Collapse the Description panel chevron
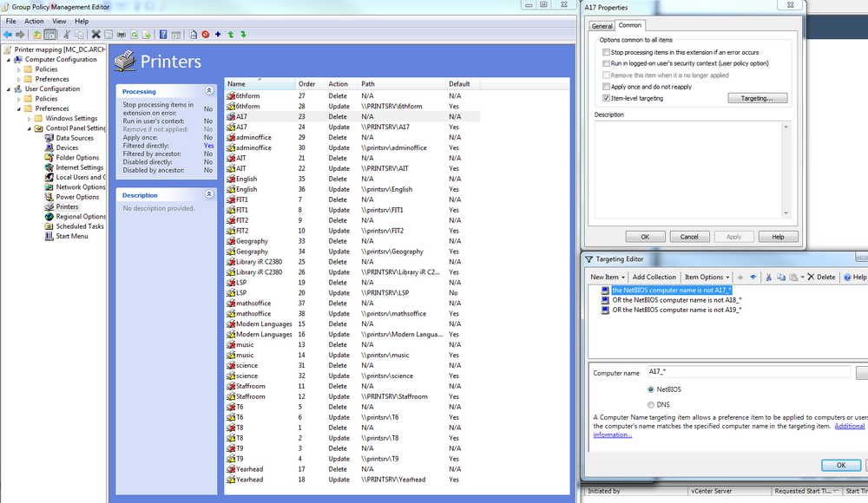The width and height of the screenshot is (868, 503). (209, 194)
